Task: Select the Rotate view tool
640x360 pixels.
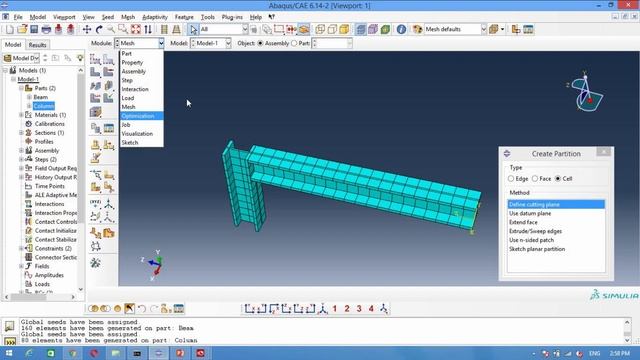Action: pos(99,29)
